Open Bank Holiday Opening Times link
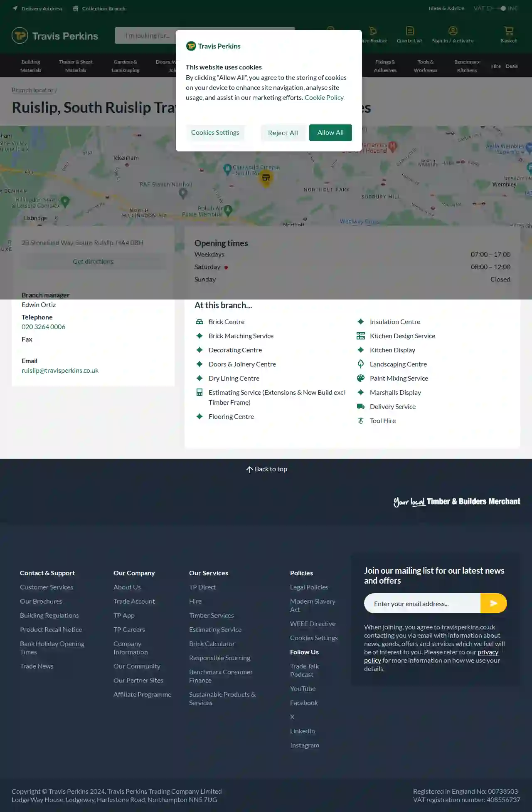532x812 pixels. (52, 648)
